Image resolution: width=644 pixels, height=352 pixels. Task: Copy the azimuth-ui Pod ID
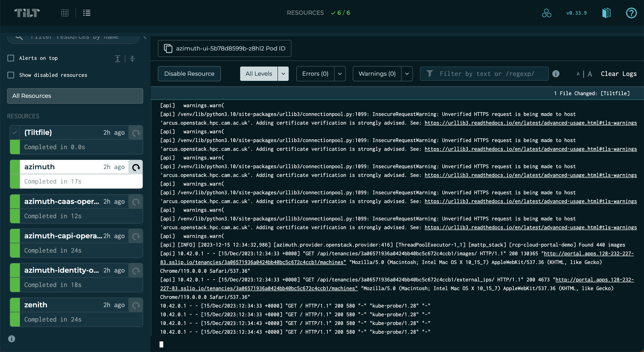coord(224,48)
